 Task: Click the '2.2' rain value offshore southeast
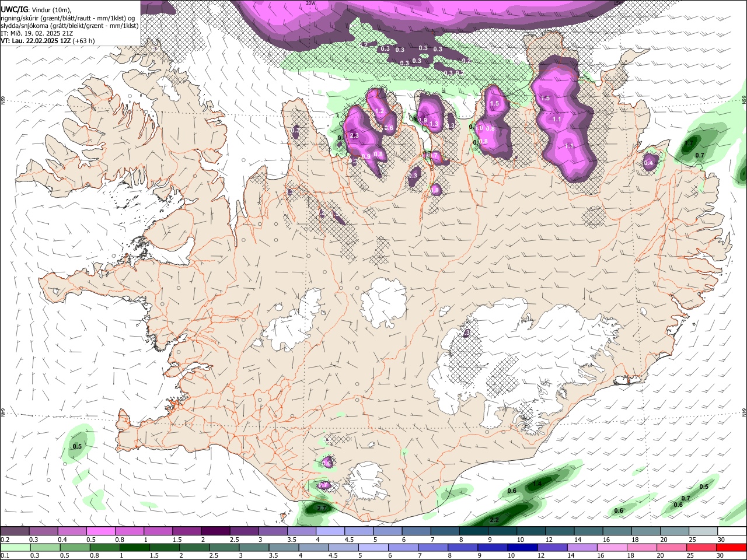point(494,520)
